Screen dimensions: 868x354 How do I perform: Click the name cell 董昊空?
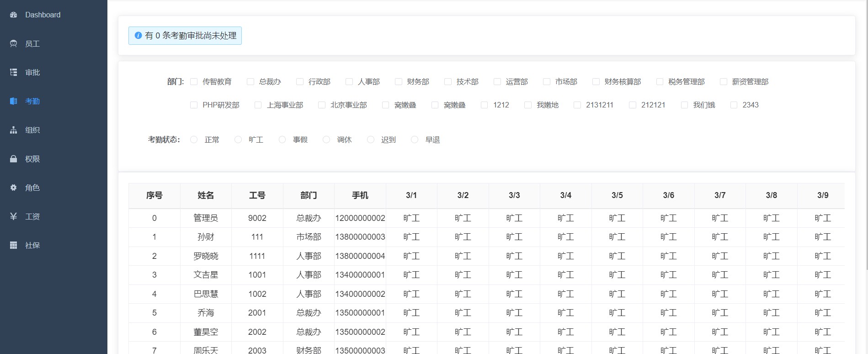[206, 332]
